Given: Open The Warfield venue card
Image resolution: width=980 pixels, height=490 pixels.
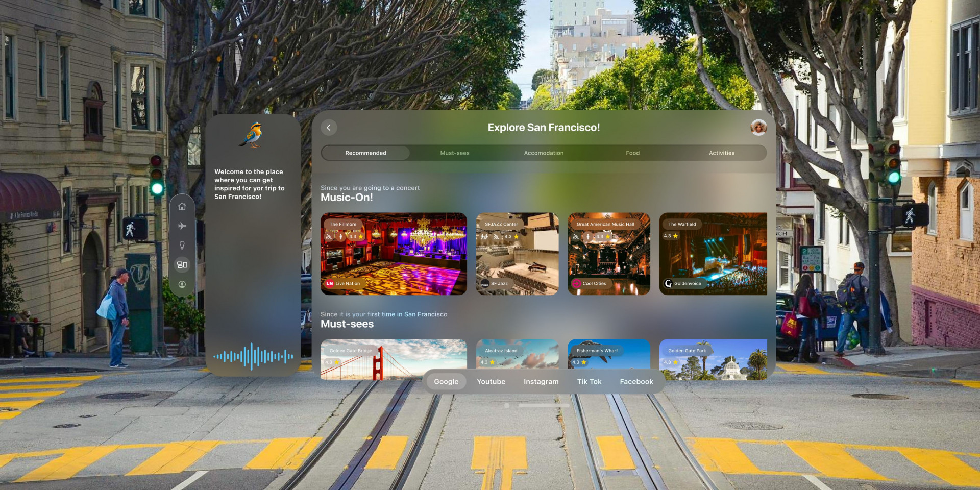Looking at the screenshot, I should [x=713, y=254].
